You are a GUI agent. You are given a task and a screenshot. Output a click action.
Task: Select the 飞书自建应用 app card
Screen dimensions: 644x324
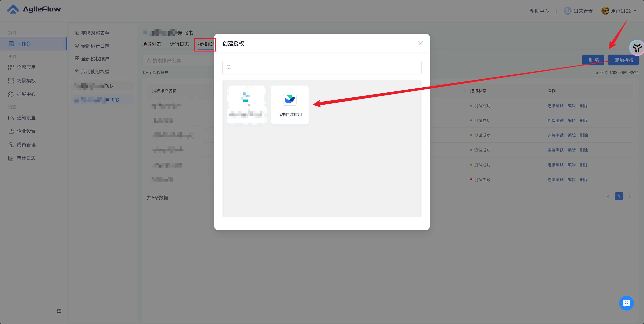pos(289,105)
